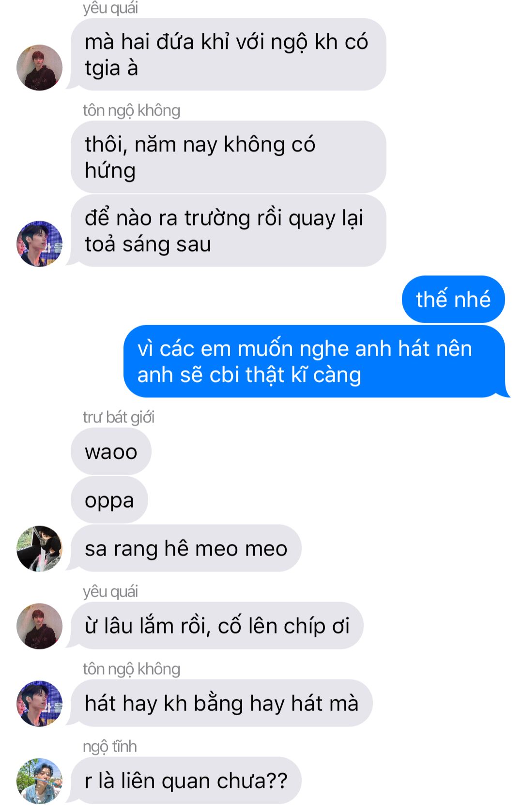
Task: Tap the blue 'thế nhé' sent bubble
Action: point(453,299)
